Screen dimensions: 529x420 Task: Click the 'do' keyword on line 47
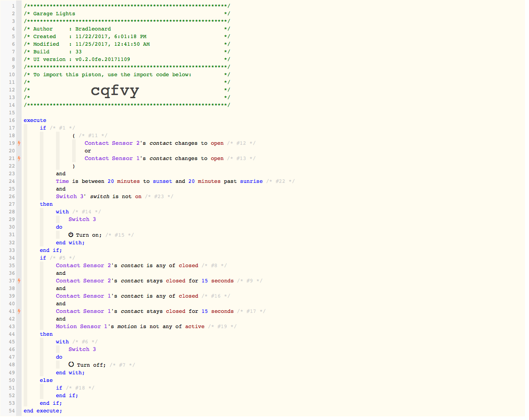click(59, 357)
